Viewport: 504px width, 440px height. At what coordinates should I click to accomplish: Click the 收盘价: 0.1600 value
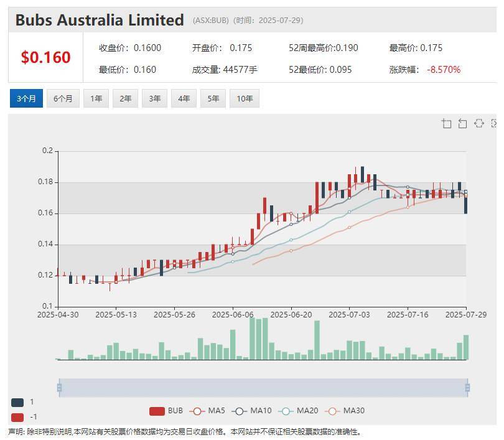click(x=130, y=48)
